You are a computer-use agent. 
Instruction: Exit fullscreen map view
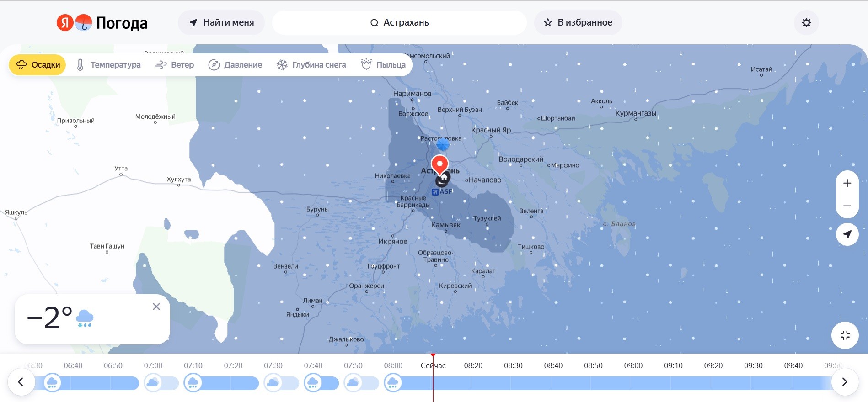click(845, 335)
